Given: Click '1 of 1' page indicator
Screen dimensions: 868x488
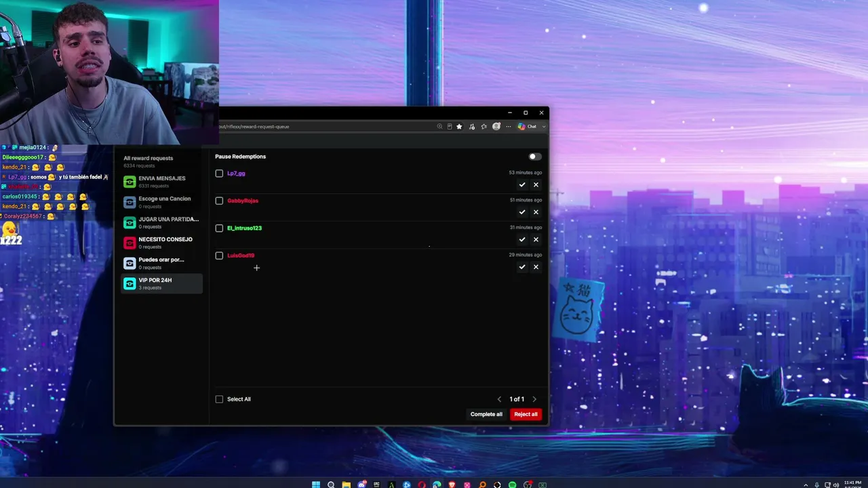Looking at the screenshot, I should coord(517,399).
